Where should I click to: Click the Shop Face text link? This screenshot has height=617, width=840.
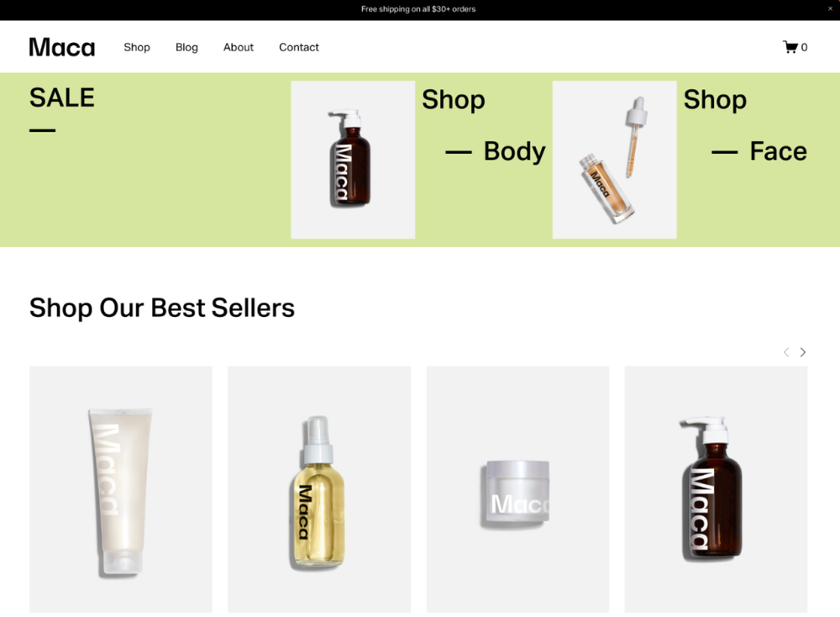(x=745, y=125)
